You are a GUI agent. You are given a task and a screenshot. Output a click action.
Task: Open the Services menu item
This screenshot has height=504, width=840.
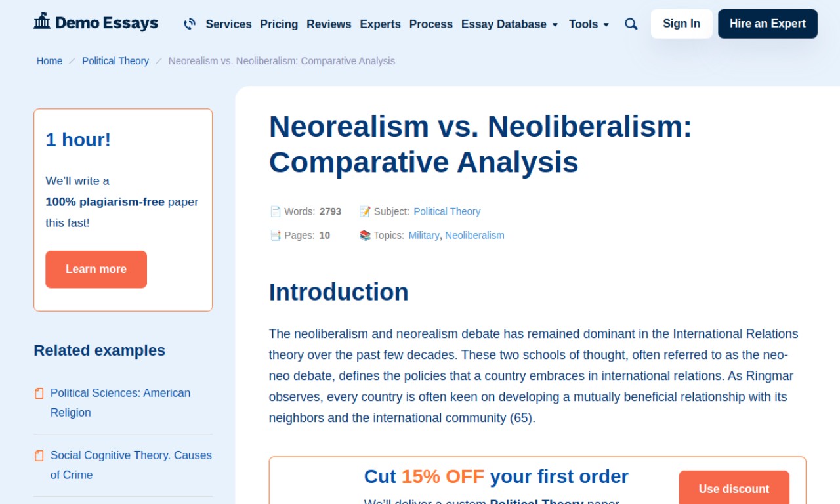coord(228,24)
